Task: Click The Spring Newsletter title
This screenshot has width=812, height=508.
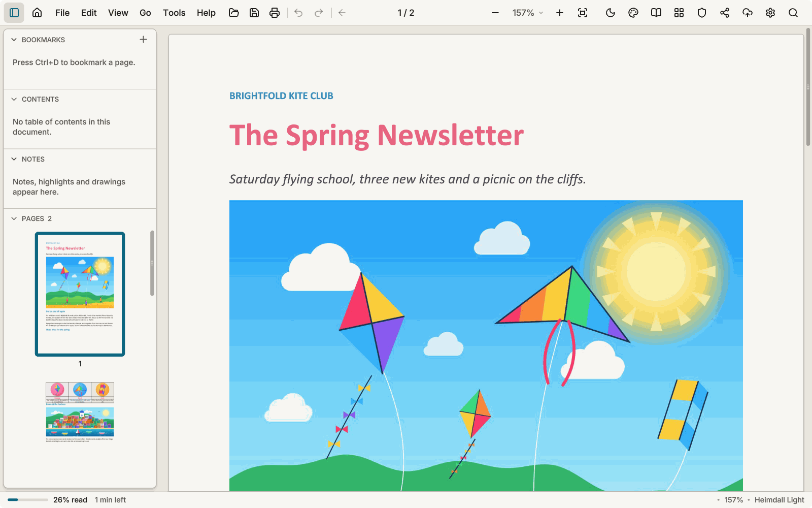Action: 377,135
